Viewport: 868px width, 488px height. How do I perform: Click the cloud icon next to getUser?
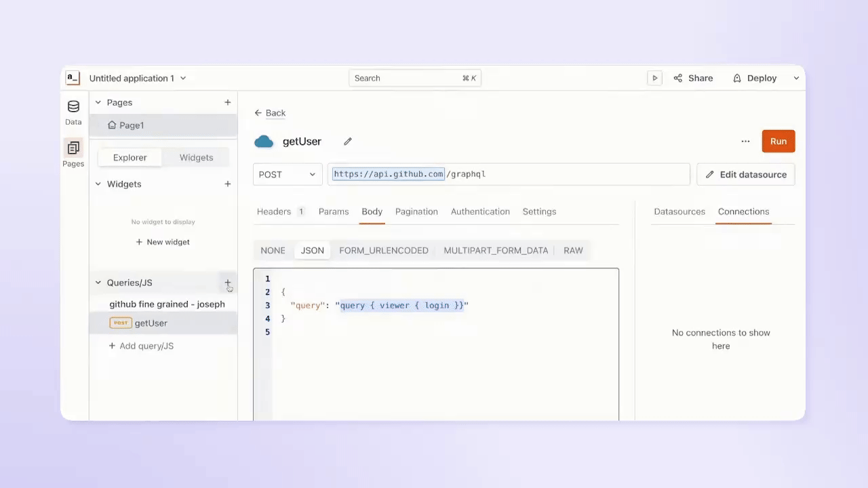[264, 141]
